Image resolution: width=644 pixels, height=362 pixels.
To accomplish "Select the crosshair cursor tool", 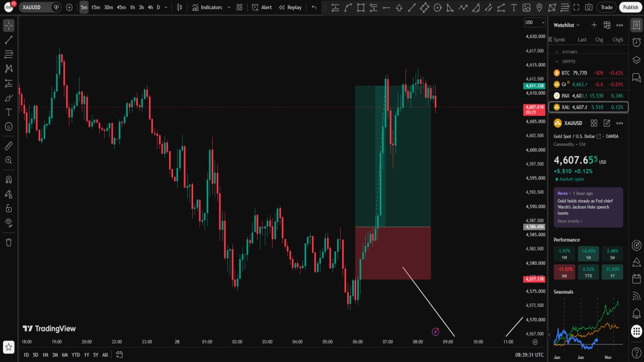I will tap(9, 26).
